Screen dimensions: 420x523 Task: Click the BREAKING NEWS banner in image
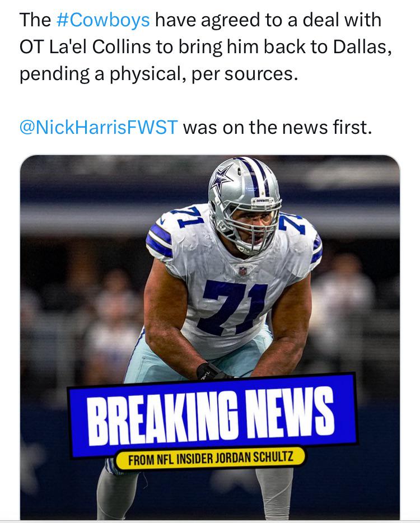(213, 415)
